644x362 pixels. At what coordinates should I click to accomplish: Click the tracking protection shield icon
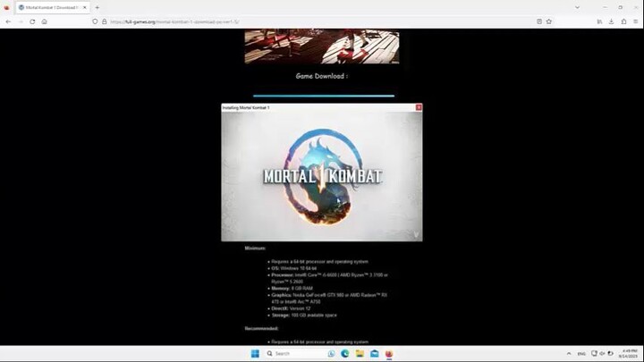click(x=95, y=21)
